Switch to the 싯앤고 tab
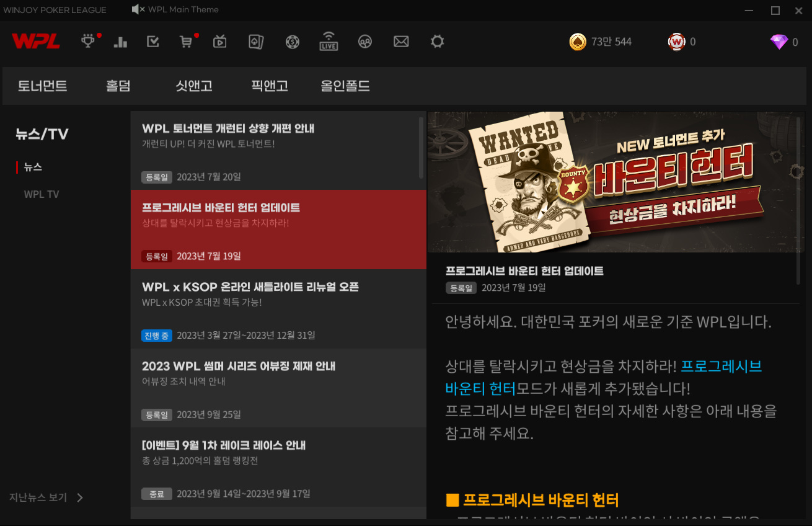Screen dimensions: 812x526 (194, 86)
